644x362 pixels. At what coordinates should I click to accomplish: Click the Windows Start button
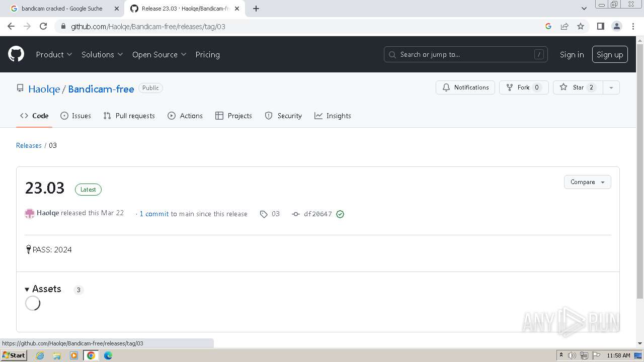[x=14, y=355]
